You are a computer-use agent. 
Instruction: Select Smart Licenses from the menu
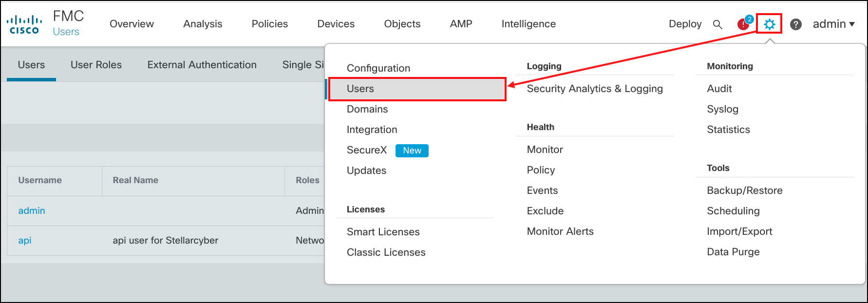(x=383, y=232)
